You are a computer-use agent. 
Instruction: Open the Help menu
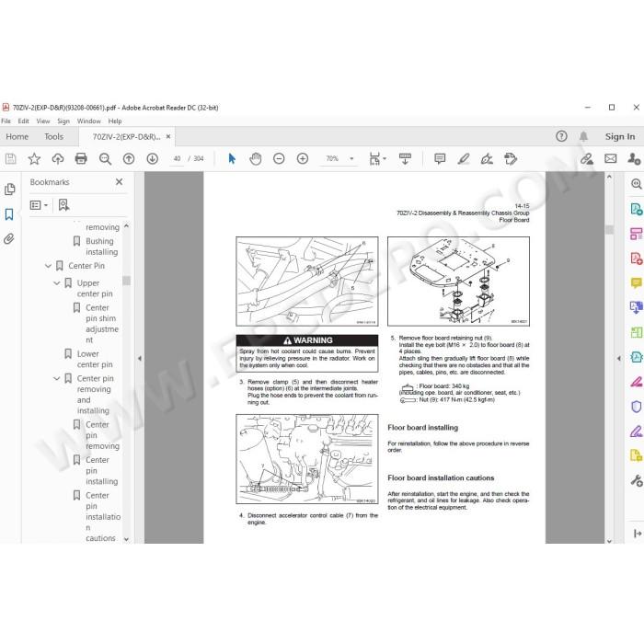tap(115, 121)
